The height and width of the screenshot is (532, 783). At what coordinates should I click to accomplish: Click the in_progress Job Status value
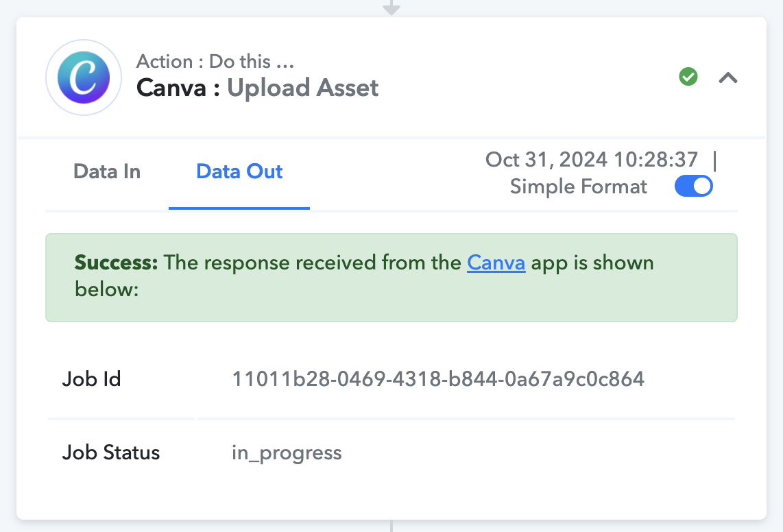(x=287, y=453)
